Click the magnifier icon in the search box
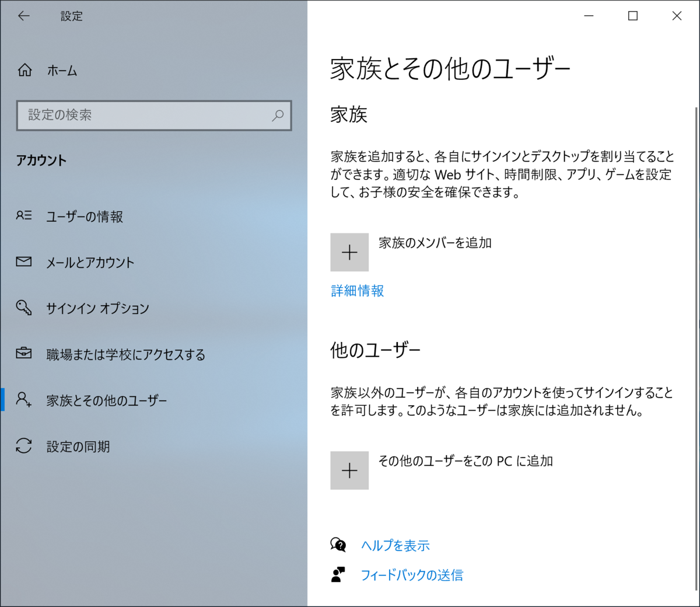Viewport: 700px width, 607px height. 278,116
